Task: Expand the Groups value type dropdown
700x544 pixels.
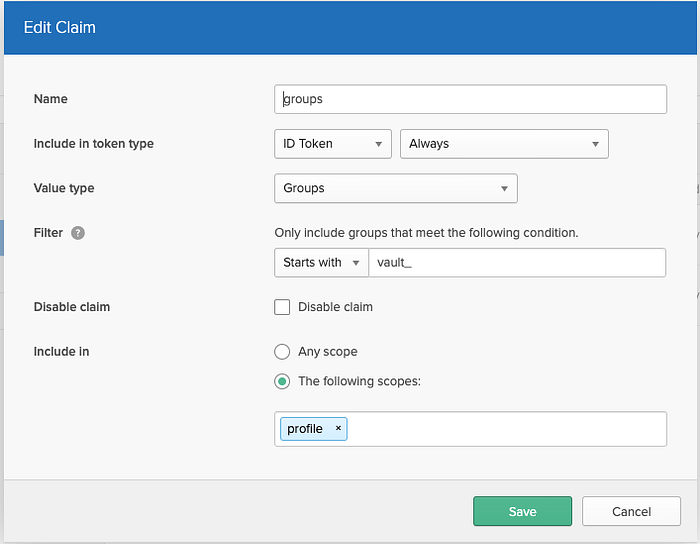Action: pos(395,188)
